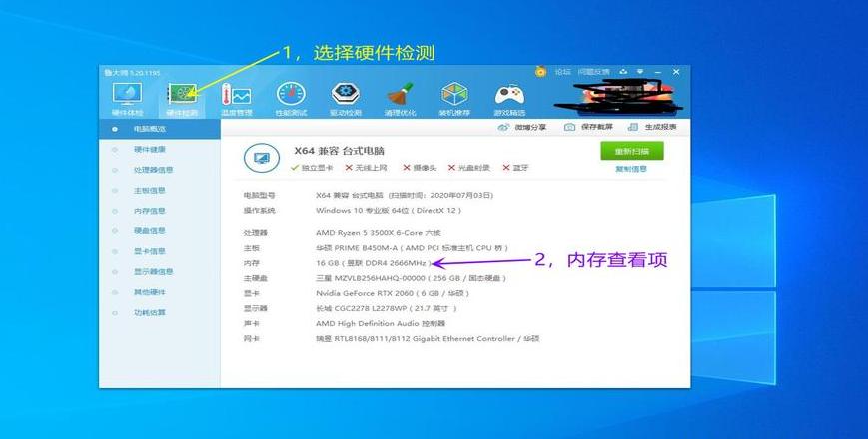The image size is (868, 439).
Task: Click the 16 GB DDR4 2666MHz memory value
Action: [x=374, y=263]
